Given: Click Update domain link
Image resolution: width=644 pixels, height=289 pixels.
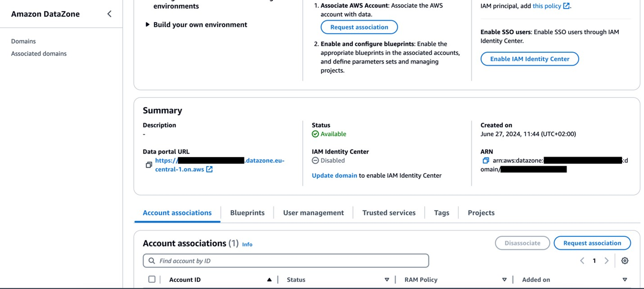Looking at the screenshot, I should pos(334,176).
